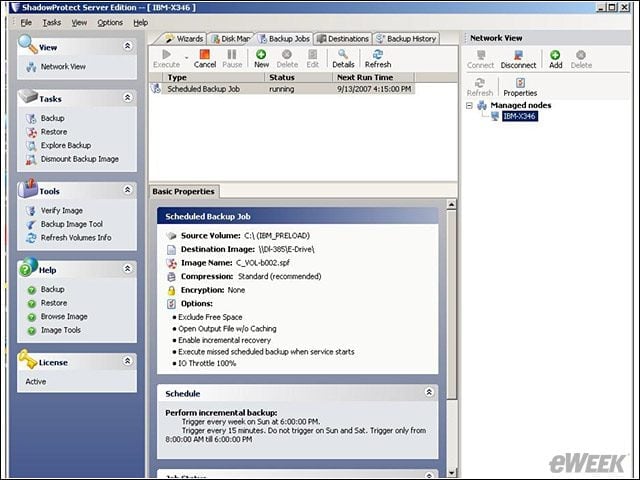Click the Connect icon in Network View
640x480 pixels.
point(480,60)
